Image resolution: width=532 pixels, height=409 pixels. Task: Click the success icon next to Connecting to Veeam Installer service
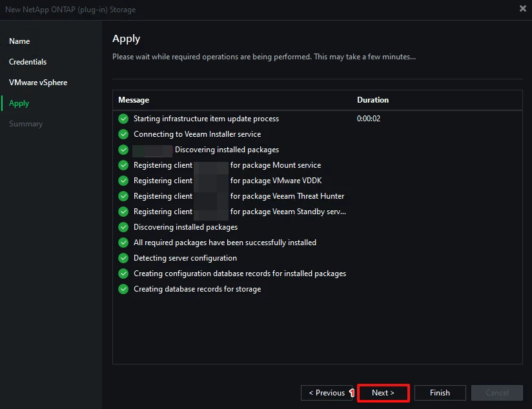123,134
